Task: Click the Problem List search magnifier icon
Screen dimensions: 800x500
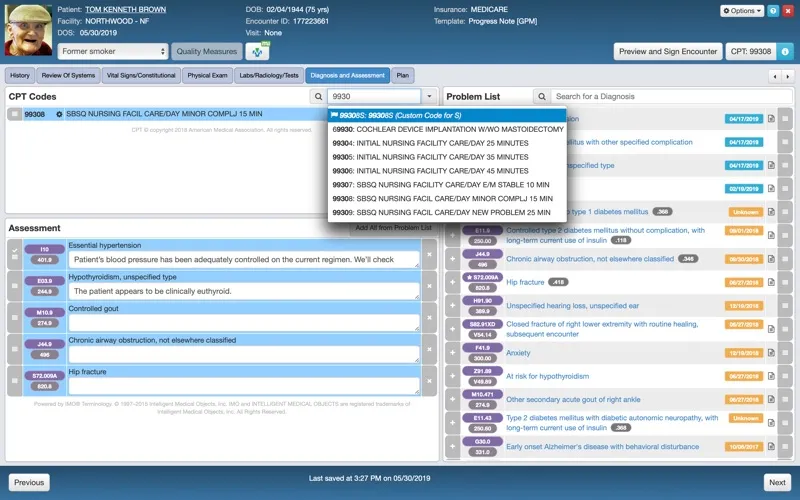Action: click(x=541, y=96)
